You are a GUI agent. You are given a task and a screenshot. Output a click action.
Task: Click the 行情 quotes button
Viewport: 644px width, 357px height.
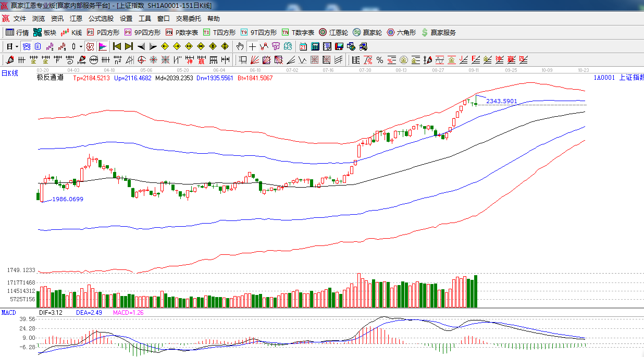tap(17, 32)
